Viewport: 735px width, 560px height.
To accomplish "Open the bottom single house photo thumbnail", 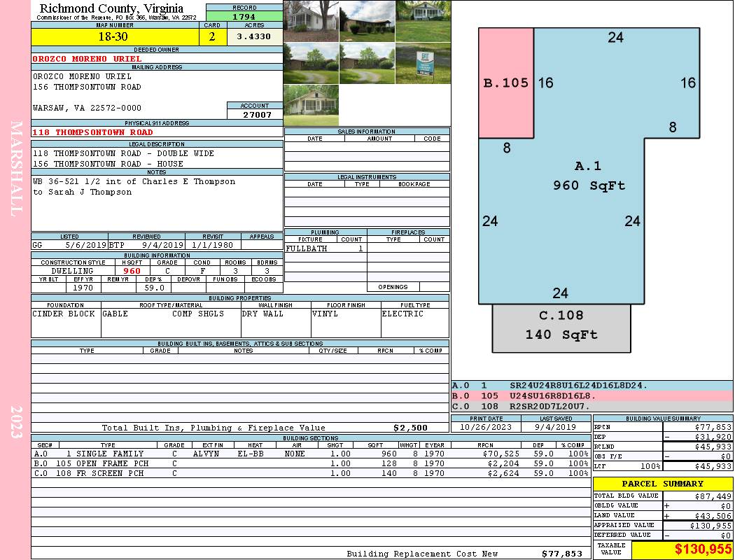I will (x=311, y=105).
